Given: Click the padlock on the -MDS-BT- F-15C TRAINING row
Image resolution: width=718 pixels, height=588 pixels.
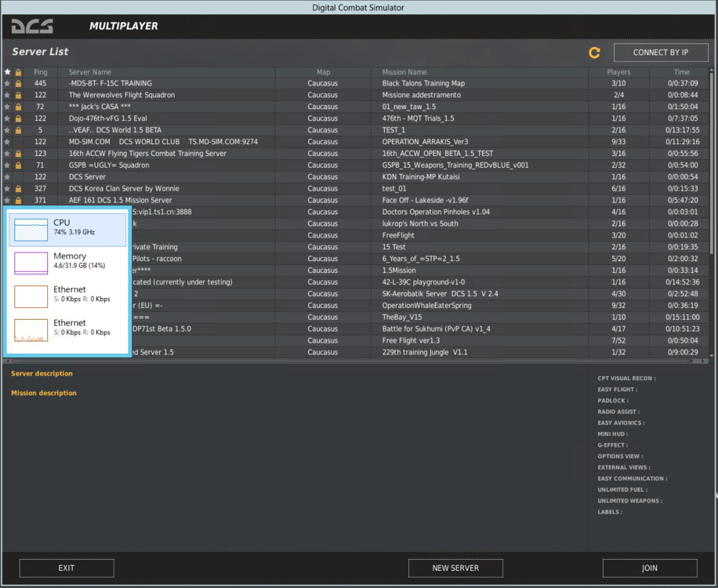Looking at the screenshot, I should [18, 83].
